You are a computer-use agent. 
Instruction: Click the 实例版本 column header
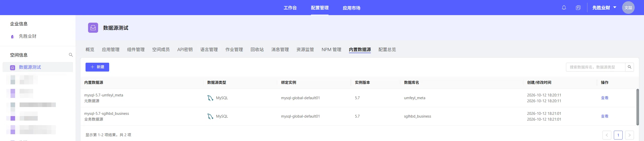point(362,83)
